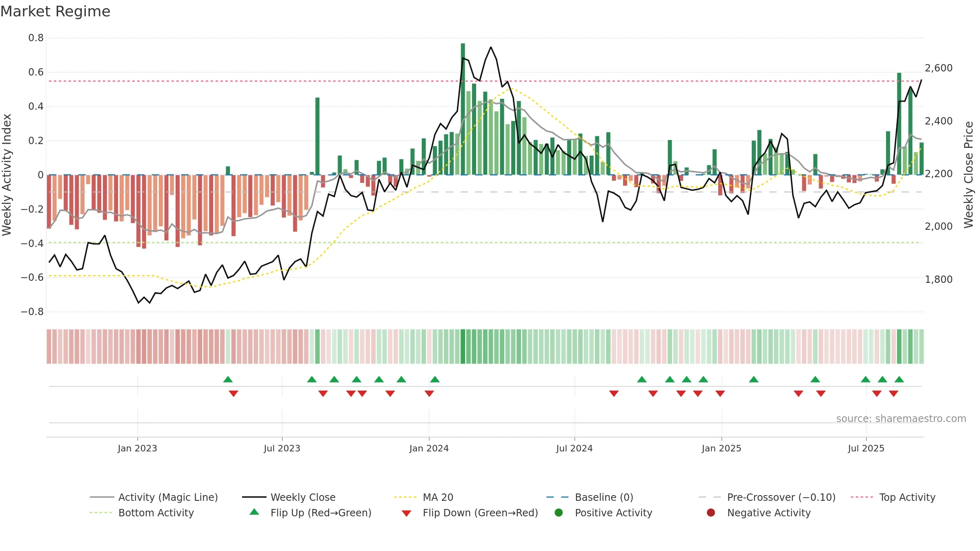
Task: Click the red Flip Down legend triangle
Action: [406, 513]
